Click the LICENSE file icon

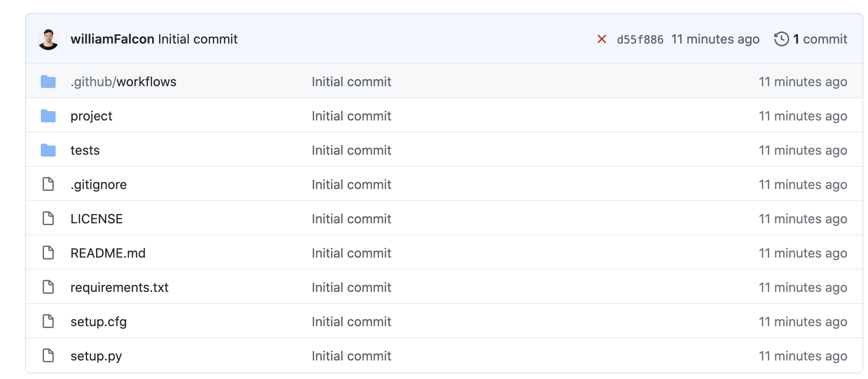(x=48, y=218)
